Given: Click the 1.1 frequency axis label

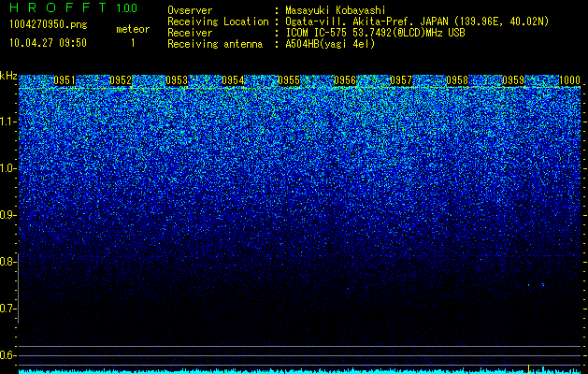Looking at the screenshot, I should pos(8,122).
